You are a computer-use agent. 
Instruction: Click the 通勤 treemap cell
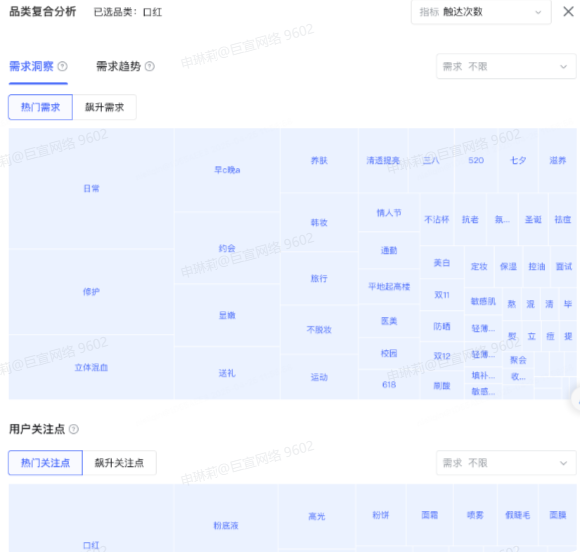[x=389, y=250]
